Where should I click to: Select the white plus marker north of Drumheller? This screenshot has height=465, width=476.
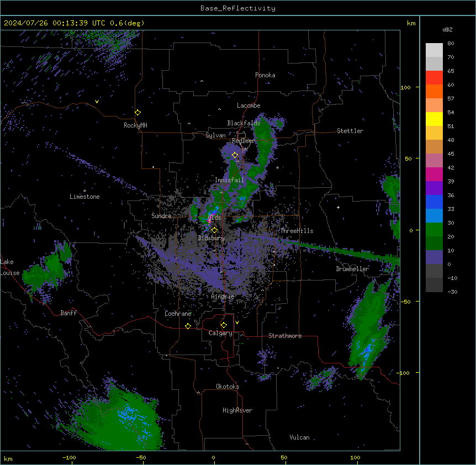tap(338, 207)
